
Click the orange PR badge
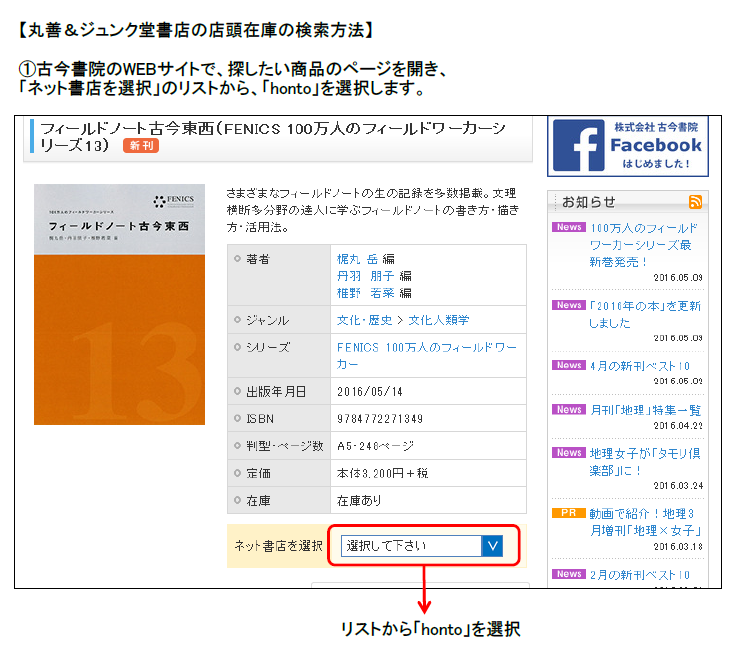point(568,513)
